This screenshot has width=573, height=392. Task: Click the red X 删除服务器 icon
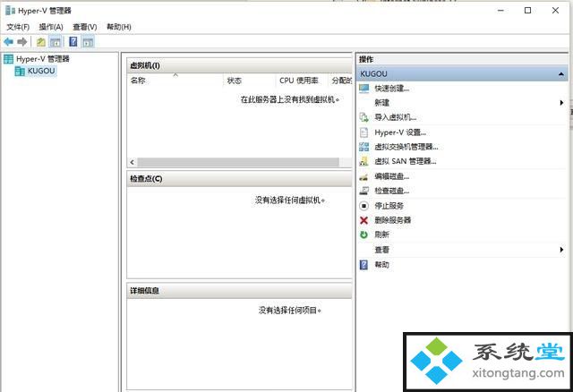(364, 220)
